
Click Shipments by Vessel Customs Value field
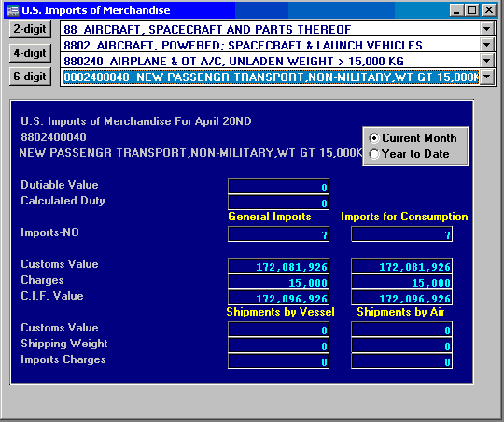pyautogui.click(x=278, y=329)
